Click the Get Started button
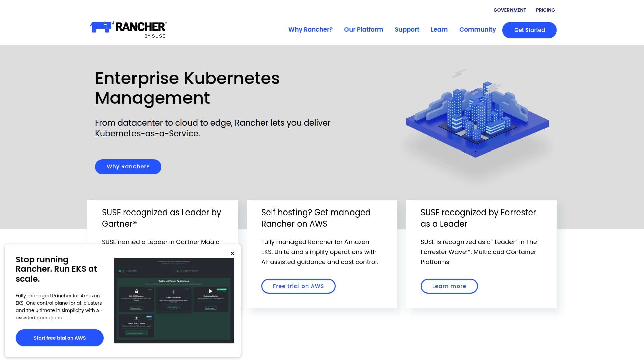This screenshot has width=644, height=362. click(x=529, y=30)
